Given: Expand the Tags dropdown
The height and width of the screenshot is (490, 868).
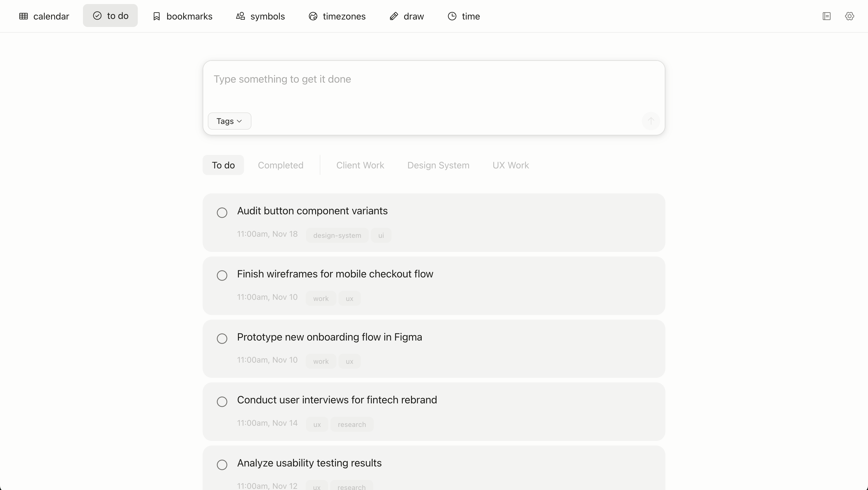Looking at the screenshot, I should tap(229, 121).
